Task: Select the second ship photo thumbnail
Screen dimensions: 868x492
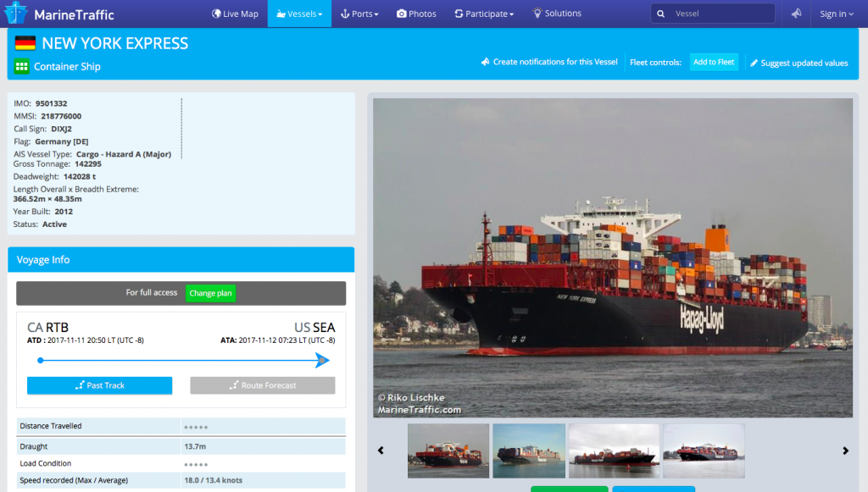Action: (529, 451)
